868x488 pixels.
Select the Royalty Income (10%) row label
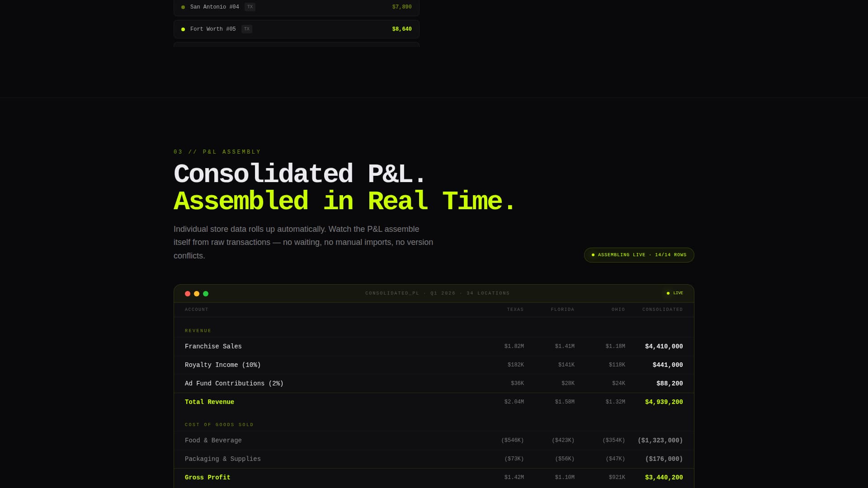pos(223,365)
